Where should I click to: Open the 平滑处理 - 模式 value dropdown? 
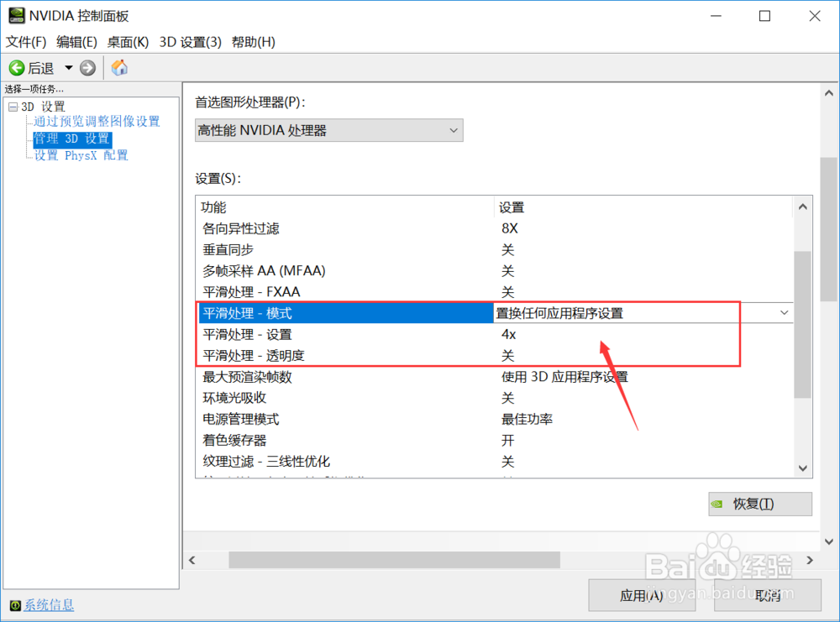pyautogui.click(x=784, y=312)
